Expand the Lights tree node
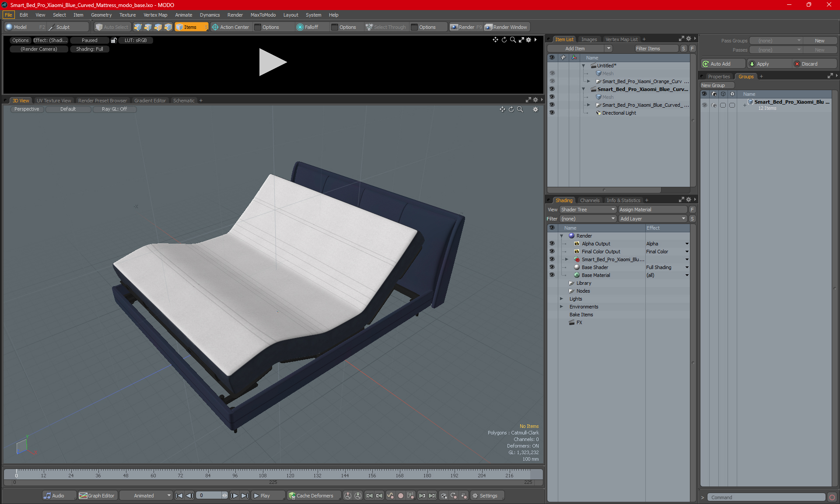 (561, 299)
